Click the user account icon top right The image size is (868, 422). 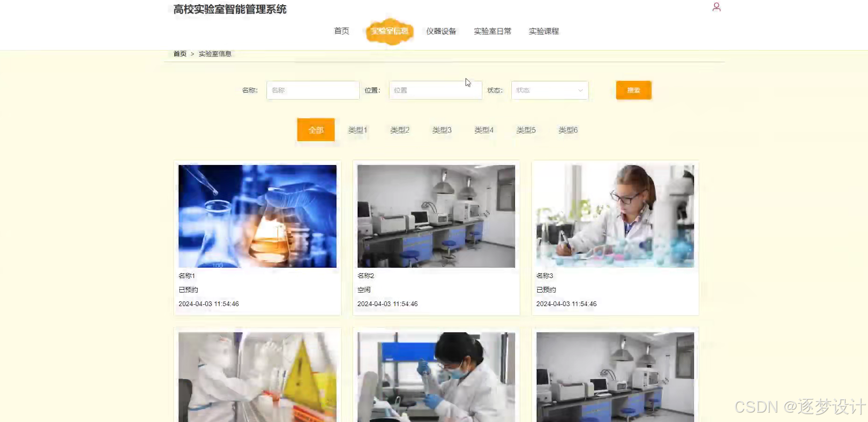tap(717, 7)
